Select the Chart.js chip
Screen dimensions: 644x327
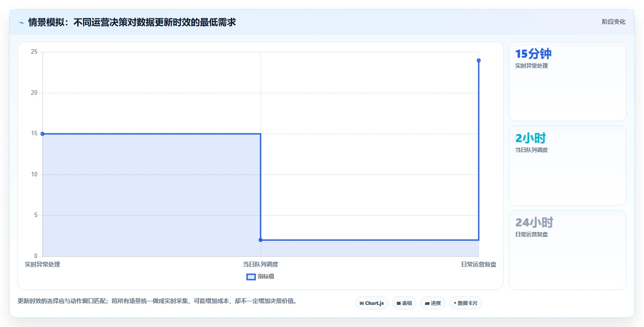pos(372,303)
